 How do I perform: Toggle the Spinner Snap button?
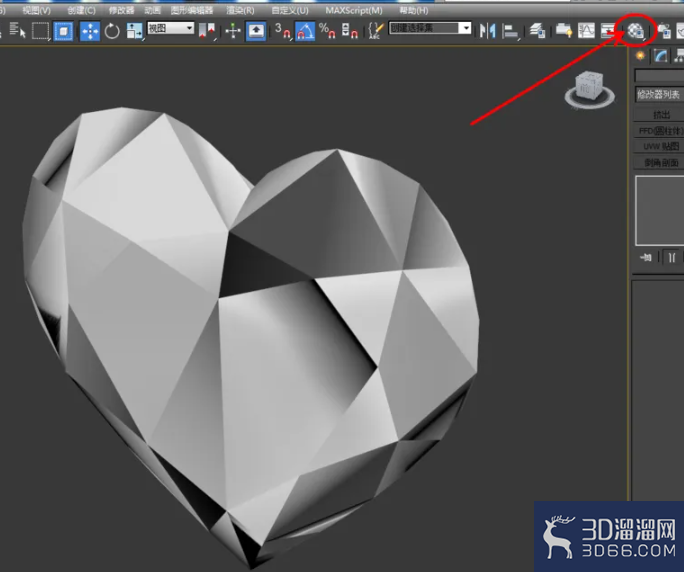pyautogui.click(x=350, y=31)
